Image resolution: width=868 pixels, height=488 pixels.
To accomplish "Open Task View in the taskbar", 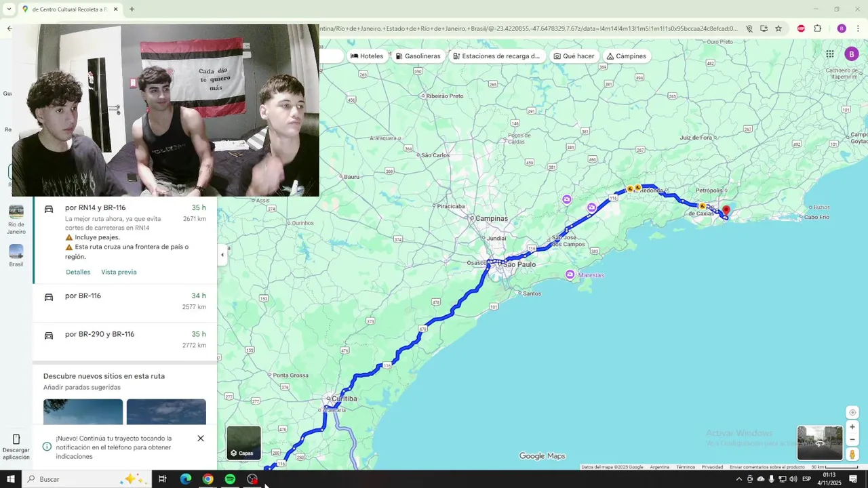I will pos(163,479).
